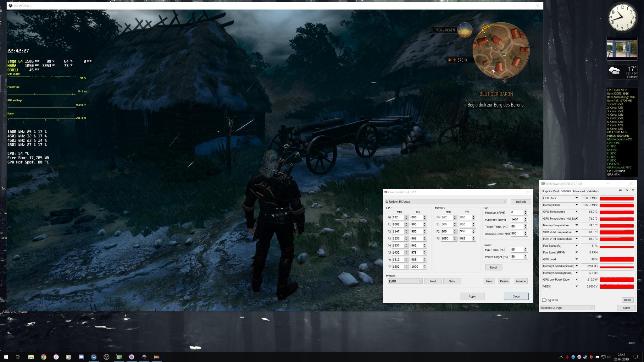Click the GPU-Z screenshot camera icon
Viewport: 644px width, 362px height.
pyautogui.click(x=620, y=190)
